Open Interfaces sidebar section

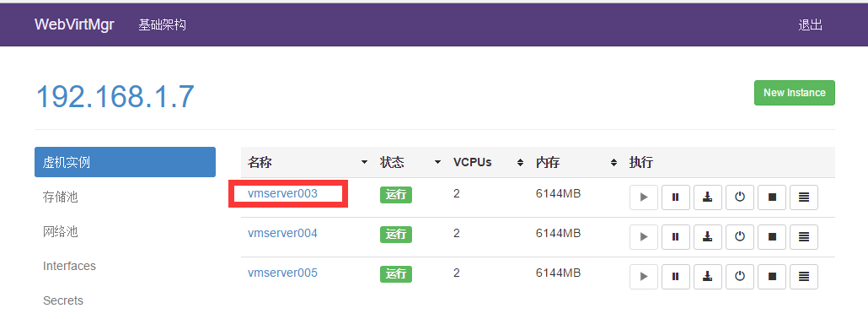[69, 266]
